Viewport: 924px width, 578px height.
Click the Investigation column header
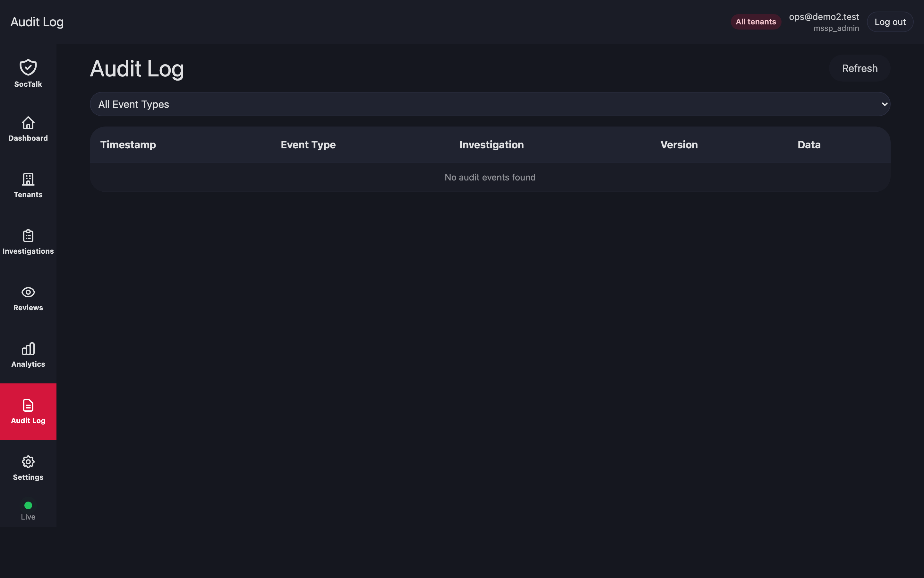click(492, 145)
